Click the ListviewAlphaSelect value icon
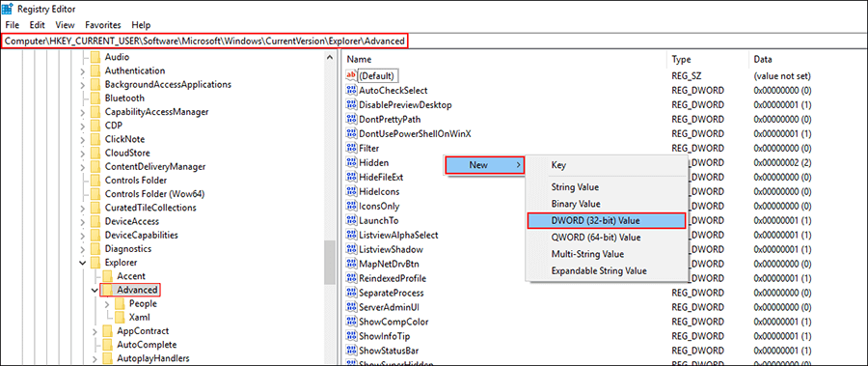This screenshot has height=366, width=868. coord(351,235)
